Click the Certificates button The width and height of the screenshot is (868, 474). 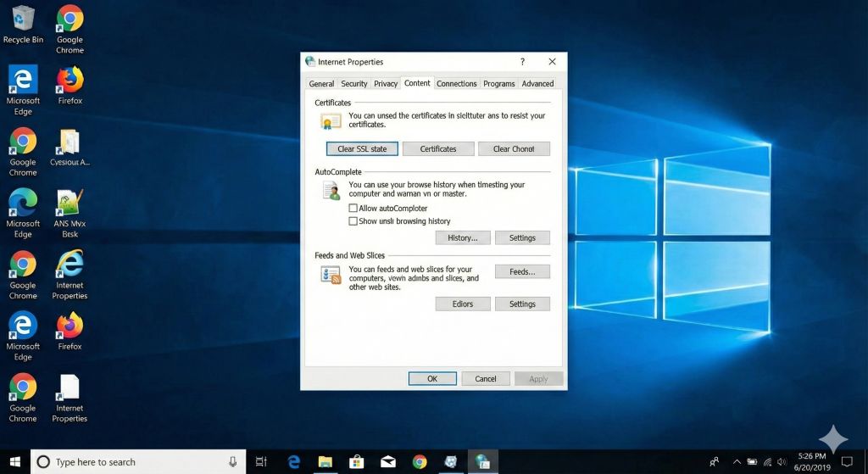point(438,149)
